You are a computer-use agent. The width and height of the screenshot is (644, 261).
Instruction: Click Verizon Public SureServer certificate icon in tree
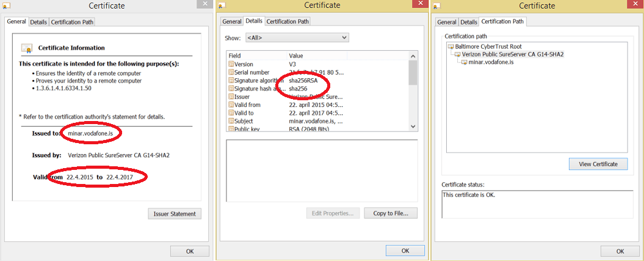(458, 54)
